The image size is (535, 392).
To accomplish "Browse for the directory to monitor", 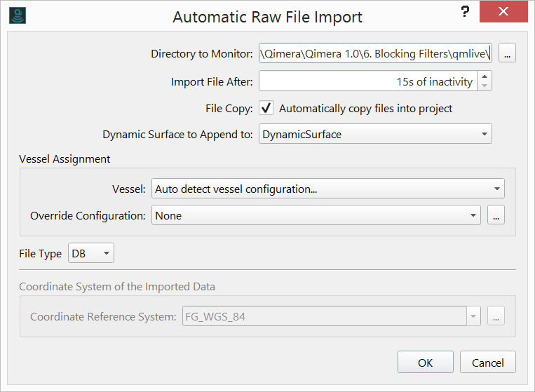I will [508, 53].
